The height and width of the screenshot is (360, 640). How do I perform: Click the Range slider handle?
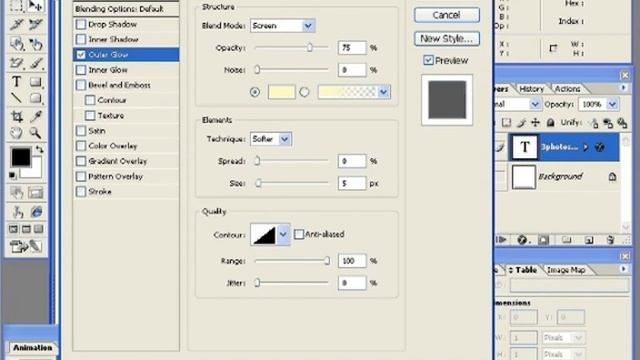[327, 261]
